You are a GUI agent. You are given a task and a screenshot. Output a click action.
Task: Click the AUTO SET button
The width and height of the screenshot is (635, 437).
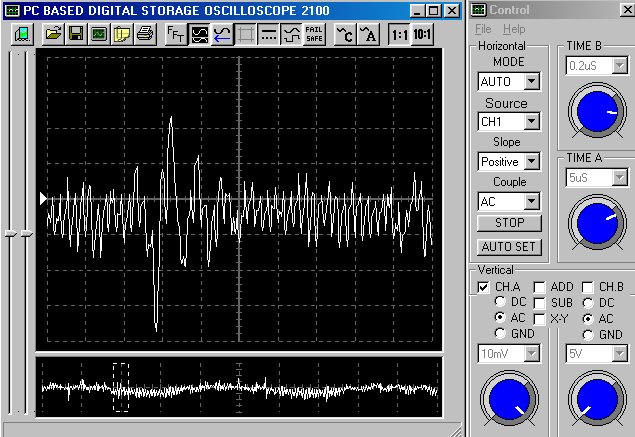click(x=510, y=246)
